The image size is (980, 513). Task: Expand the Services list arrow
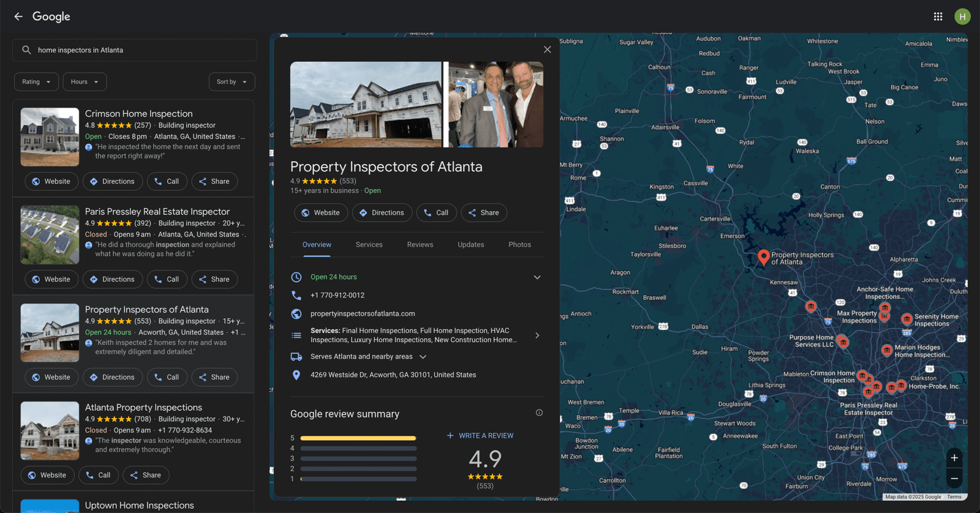click(537, 335)
